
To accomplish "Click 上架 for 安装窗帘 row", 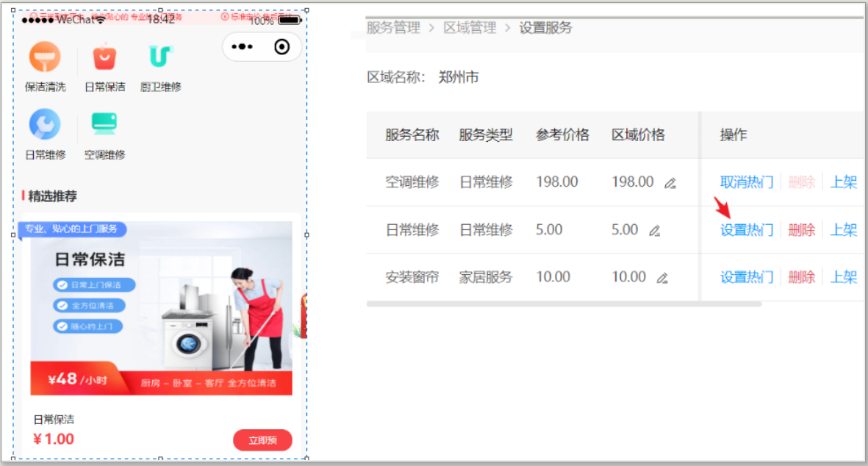I will 844,276.
